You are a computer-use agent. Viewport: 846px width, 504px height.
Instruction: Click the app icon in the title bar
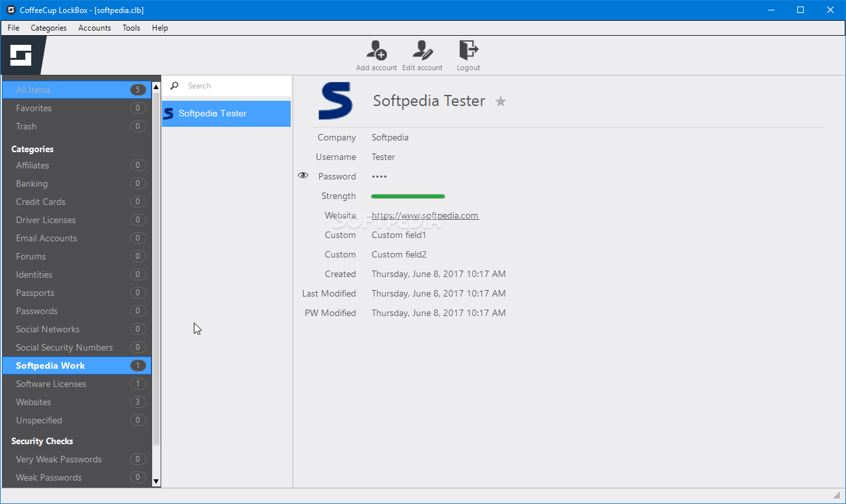tap(11, 10)
